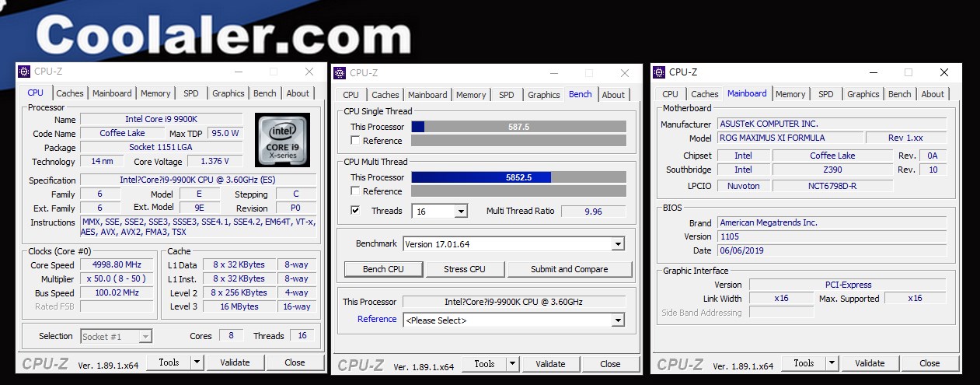Expand the Reference Please Select dropdown
The width and height of the screenshot is (980, 385).
514,320
